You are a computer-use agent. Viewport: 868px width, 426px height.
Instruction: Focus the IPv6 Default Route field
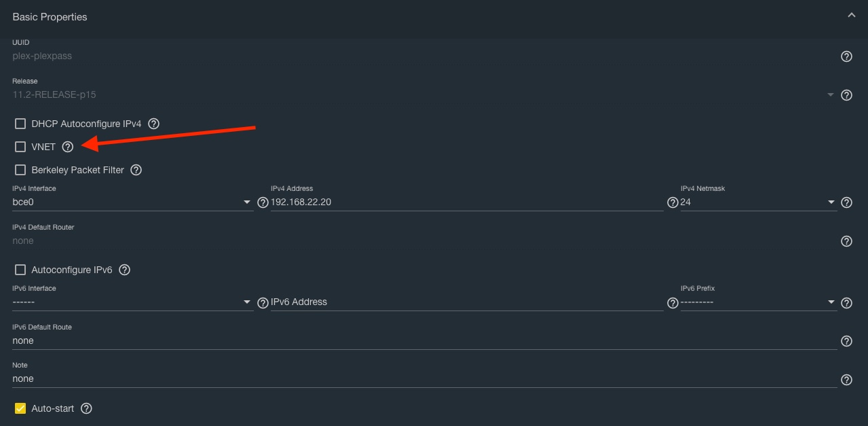point(424,341)
